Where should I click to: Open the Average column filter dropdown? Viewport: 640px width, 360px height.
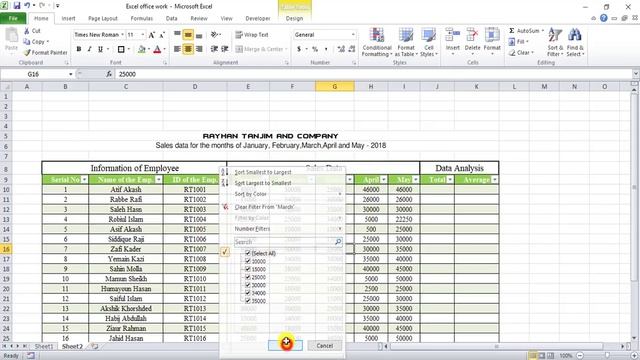point(495,180)
